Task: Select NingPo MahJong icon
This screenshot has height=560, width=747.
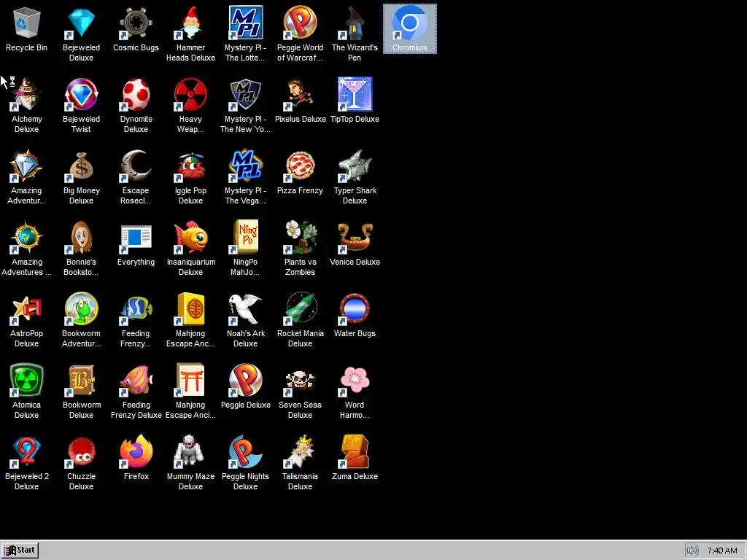Action: point(245,237)
